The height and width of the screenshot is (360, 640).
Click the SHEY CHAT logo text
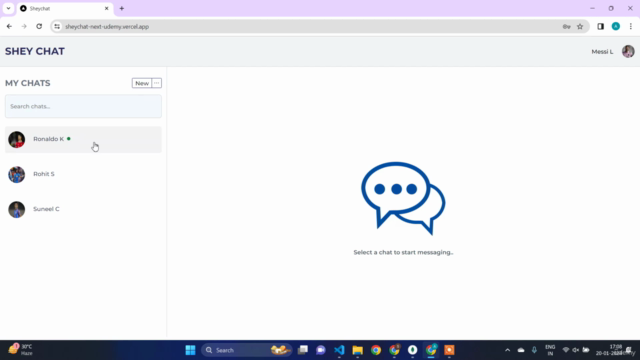click(x=35, y=51)
